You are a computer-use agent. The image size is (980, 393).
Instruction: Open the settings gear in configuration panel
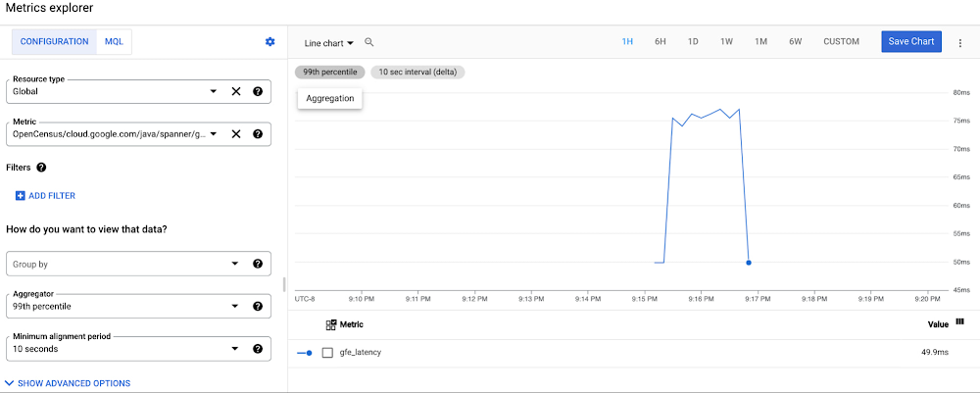click(x=269, y=42)
